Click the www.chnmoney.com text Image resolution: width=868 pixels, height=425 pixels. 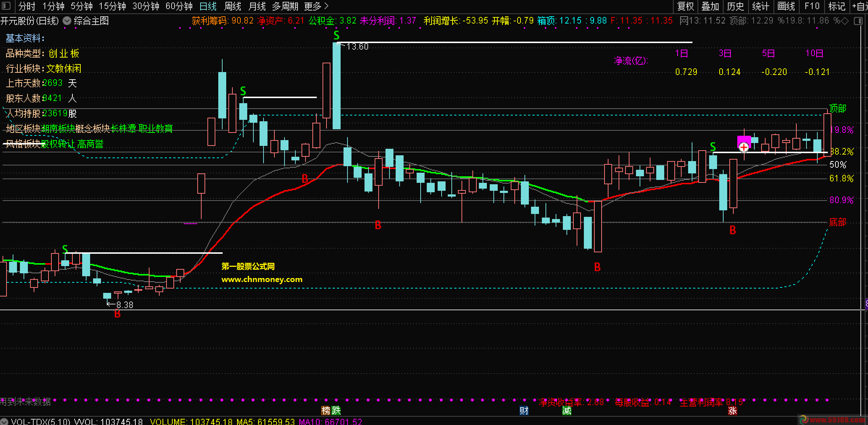262,279
